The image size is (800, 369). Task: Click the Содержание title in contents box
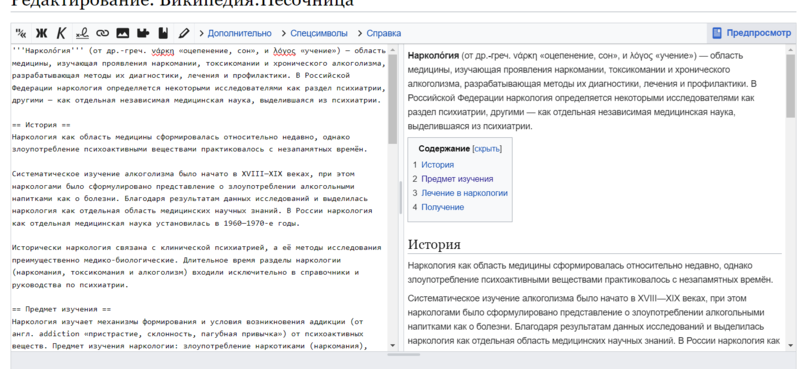(x=444, y=149)
